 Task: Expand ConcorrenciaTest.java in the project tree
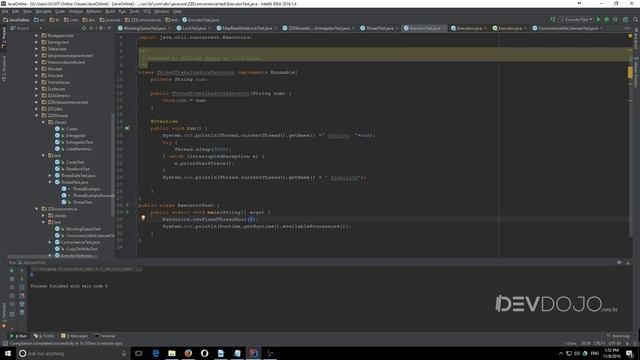[50, 242]
